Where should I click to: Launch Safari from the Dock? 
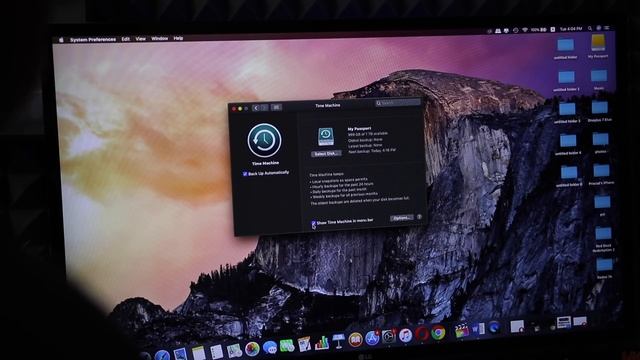(x=162, y=355)
